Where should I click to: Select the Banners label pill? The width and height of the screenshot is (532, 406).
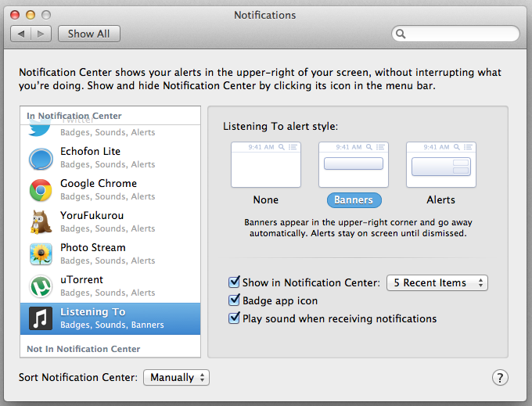[354, 200]
